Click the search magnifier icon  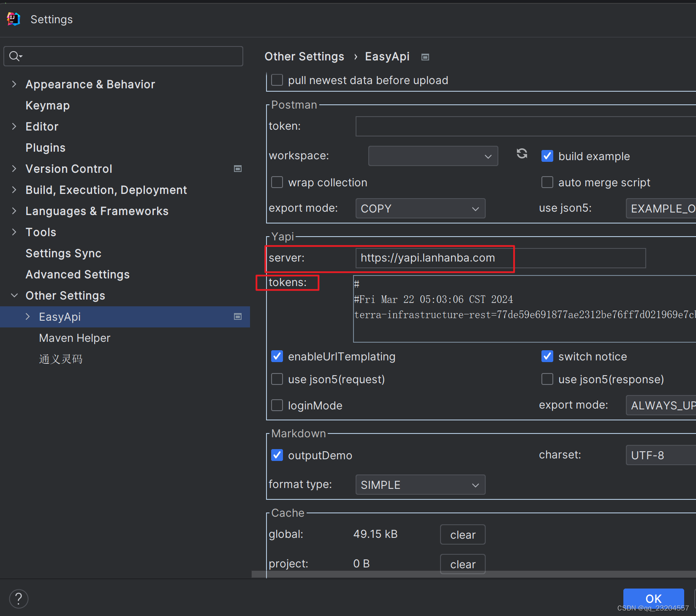point(15,56)
